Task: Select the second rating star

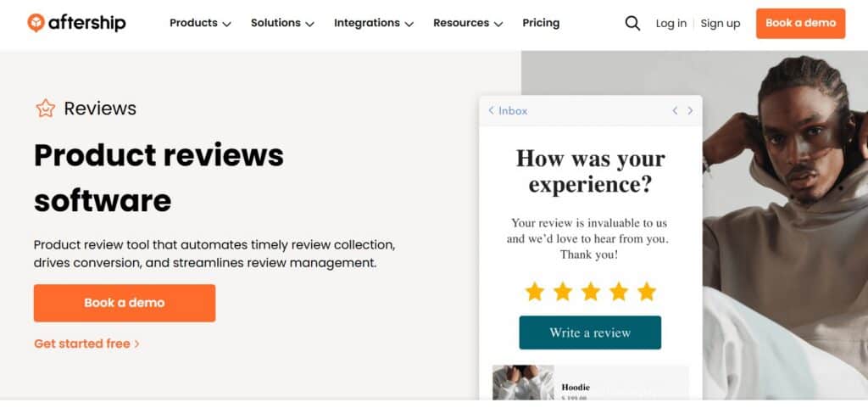Action: pyautogui.click(x=563, y=291)
